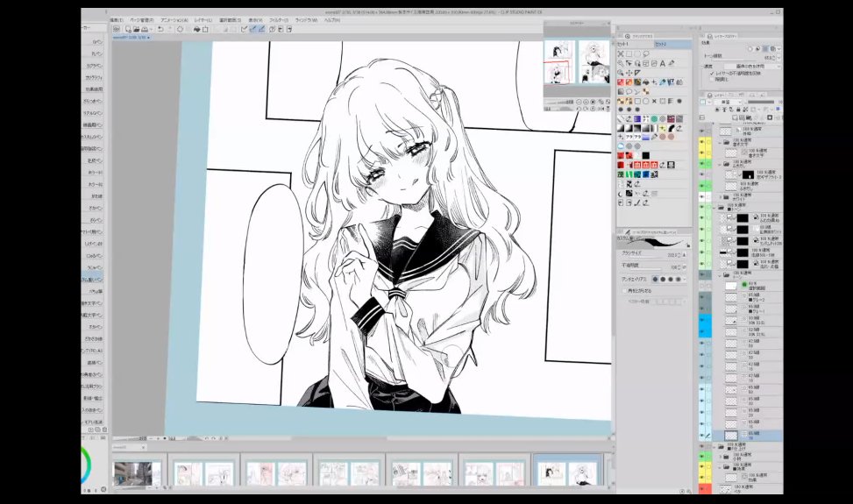The height and width of the screenshot is (504, 853).
Task: Select the Gペン sub tool
Action: point(96,41)
